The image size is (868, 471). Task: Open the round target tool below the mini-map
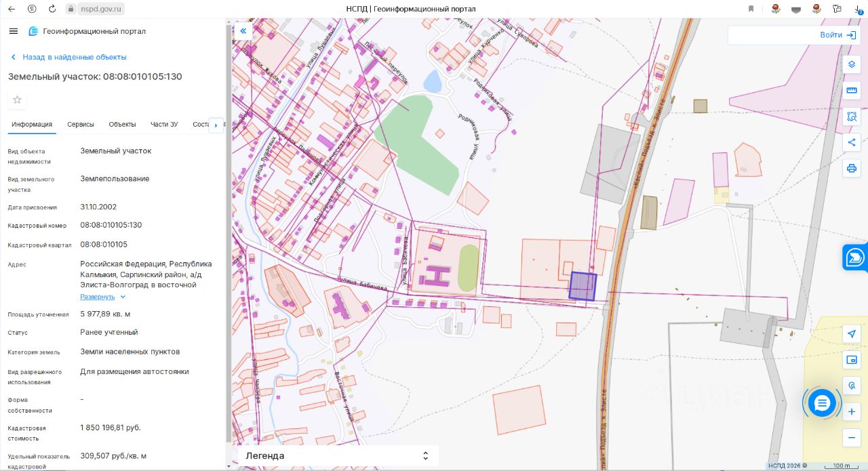coord(852,385)
